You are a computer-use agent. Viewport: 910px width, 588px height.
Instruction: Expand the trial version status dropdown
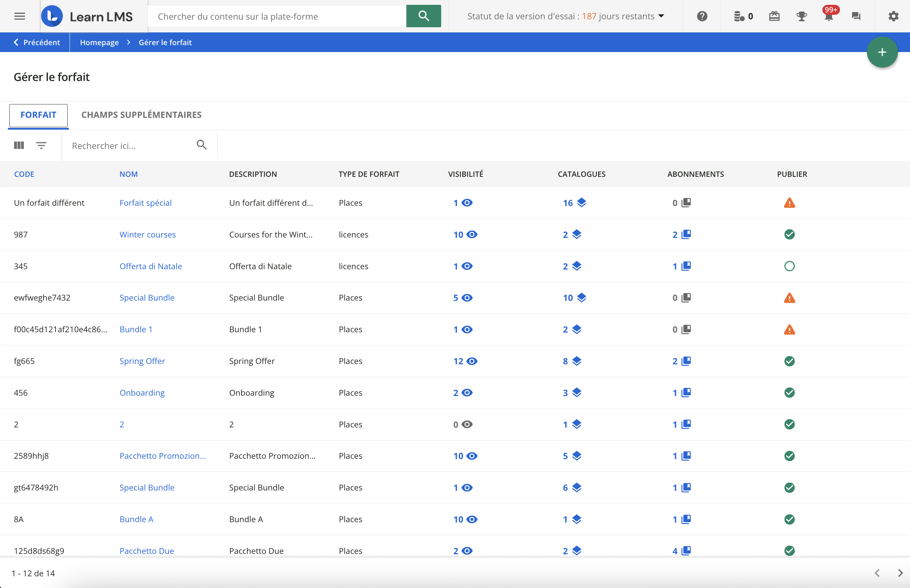pos(661,16)
